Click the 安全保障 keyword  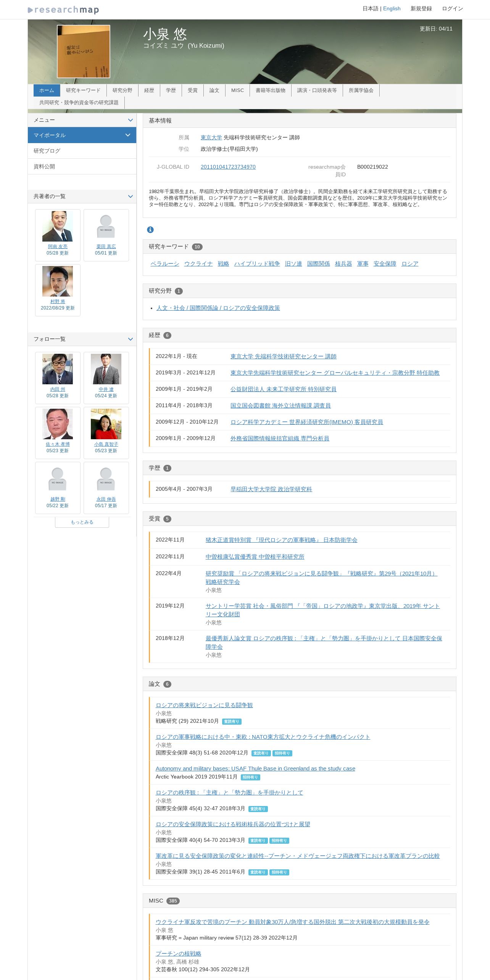tap(385, 264)
